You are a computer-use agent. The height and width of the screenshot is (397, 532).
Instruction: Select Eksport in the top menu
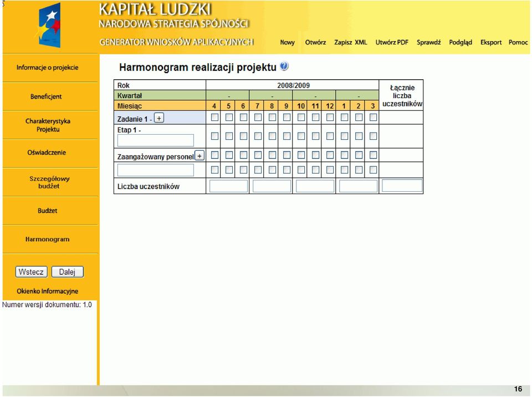tap(491, 43)
